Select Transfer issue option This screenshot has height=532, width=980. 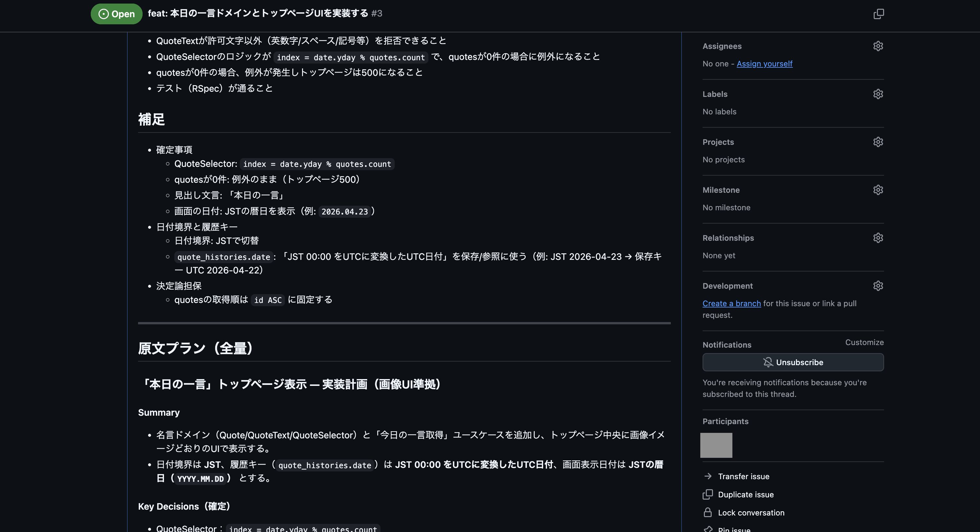click(x=743, y=476)
